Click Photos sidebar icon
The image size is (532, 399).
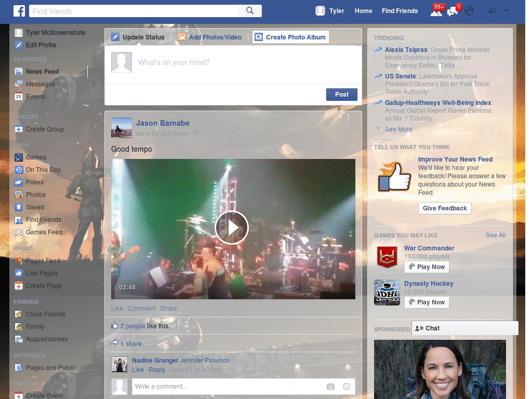pyautogui.click(x=19, y=195)
